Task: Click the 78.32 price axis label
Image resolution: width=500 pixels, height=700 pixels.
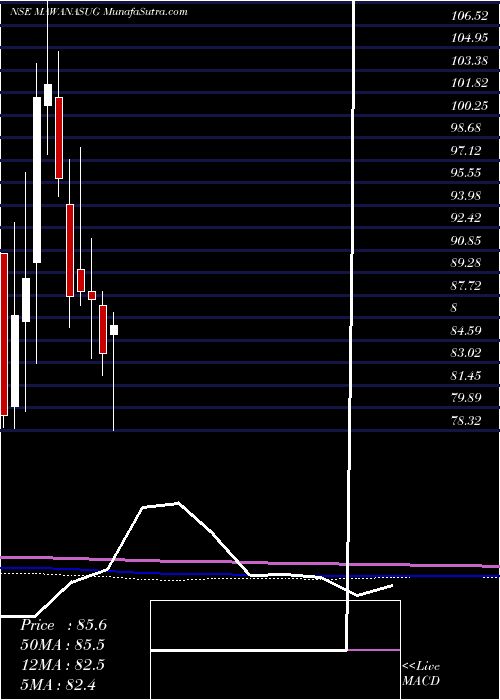Action: (x=467, y=421)
